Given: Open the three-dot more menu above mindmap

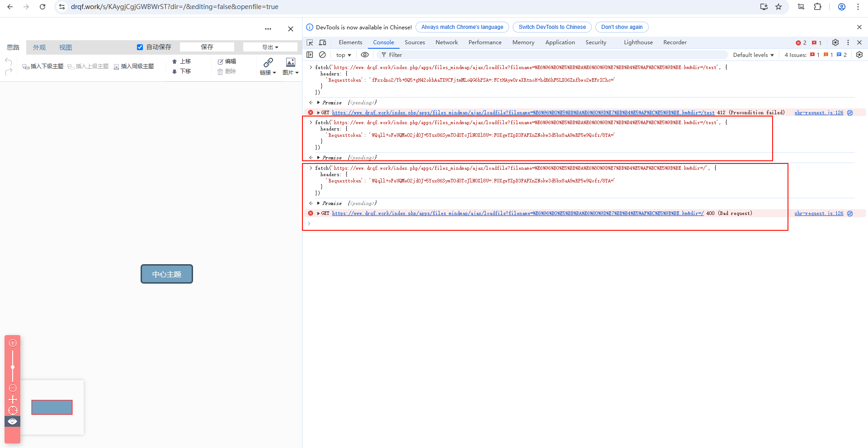Looking at the screenshot, I should 268,29.
